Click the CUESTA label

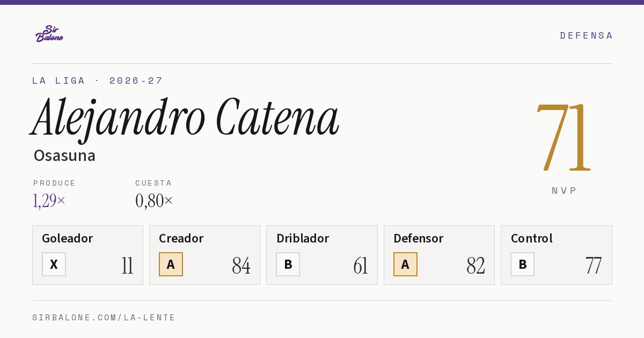pyautogui.click(x=153, y=183)
